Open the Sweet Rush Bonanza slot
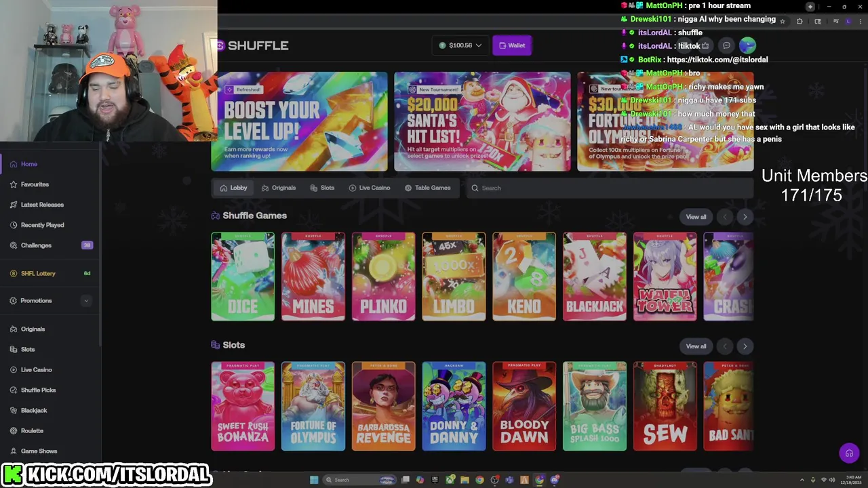This screenshot has width=868, height=488. (243, 406)
